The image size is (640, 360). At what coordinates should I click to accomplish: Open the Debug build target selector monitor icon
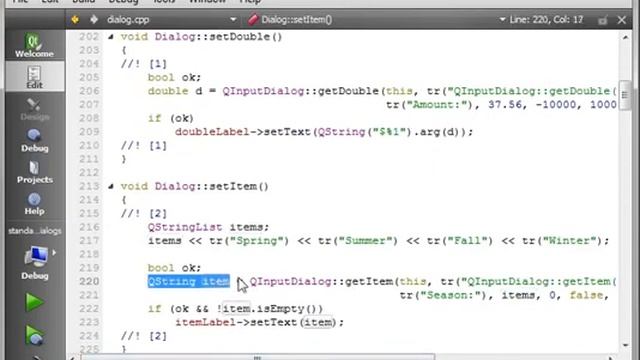(x=36, y=256)
